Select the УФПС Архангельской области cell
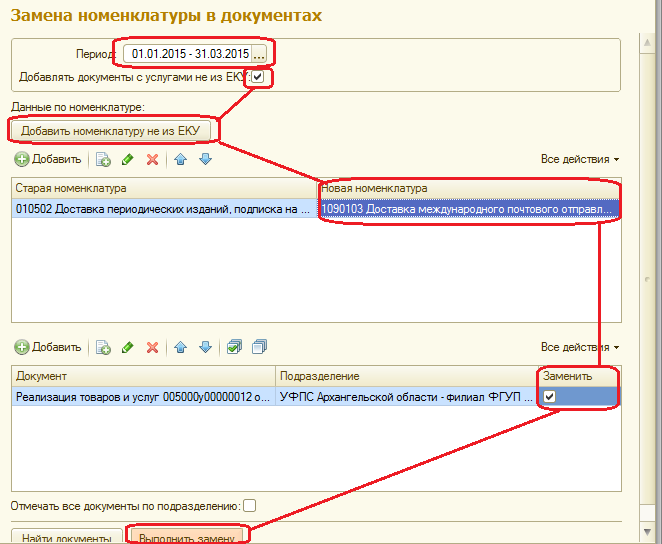 pos(407,397)
